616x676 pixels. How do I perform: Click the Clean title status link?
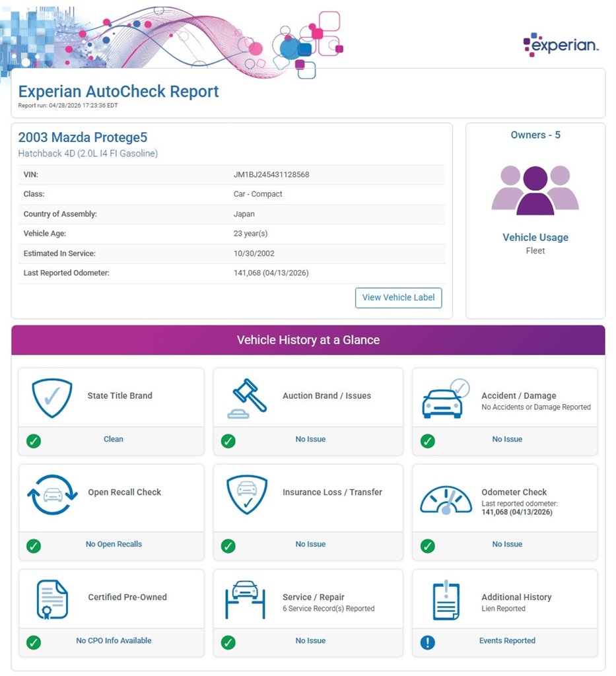114,439
